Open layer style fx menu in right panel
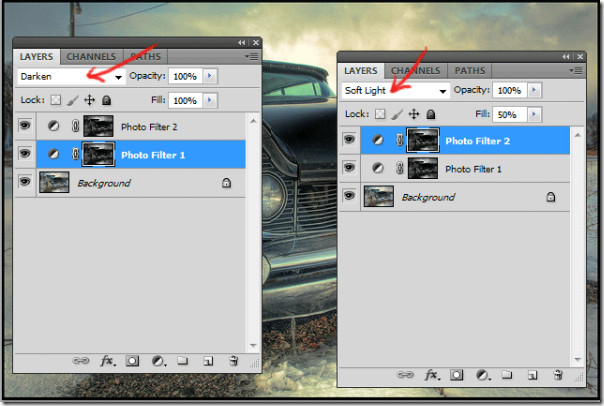 pos(431,374)
